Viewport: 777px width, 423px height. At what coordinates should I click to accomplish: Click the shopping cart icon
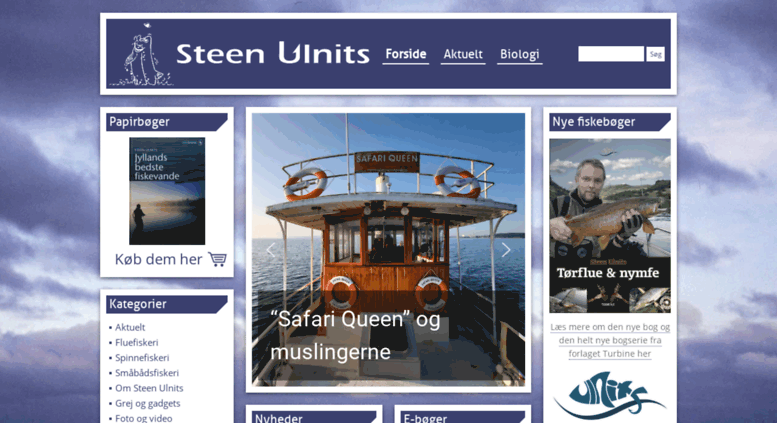(217, 259)
